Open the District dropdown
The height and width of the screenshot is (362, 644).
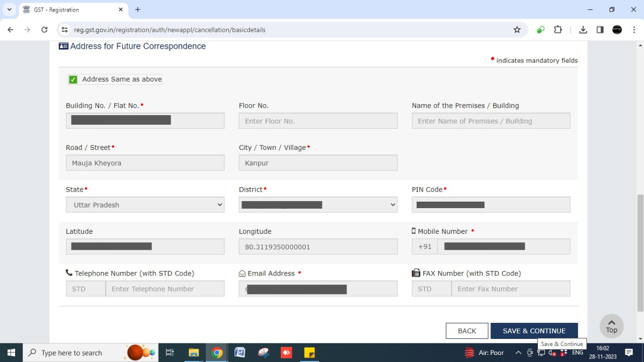click(318, 205)
